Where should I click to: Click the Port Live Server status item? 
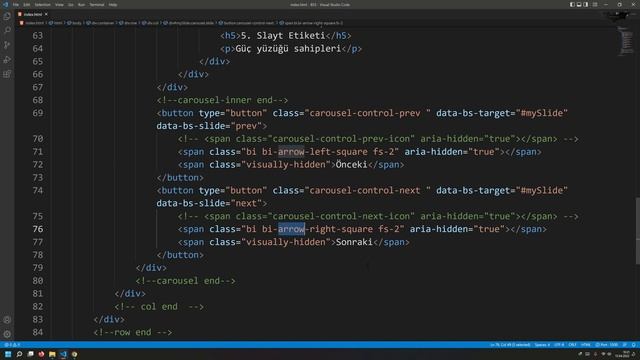(606, 345)
